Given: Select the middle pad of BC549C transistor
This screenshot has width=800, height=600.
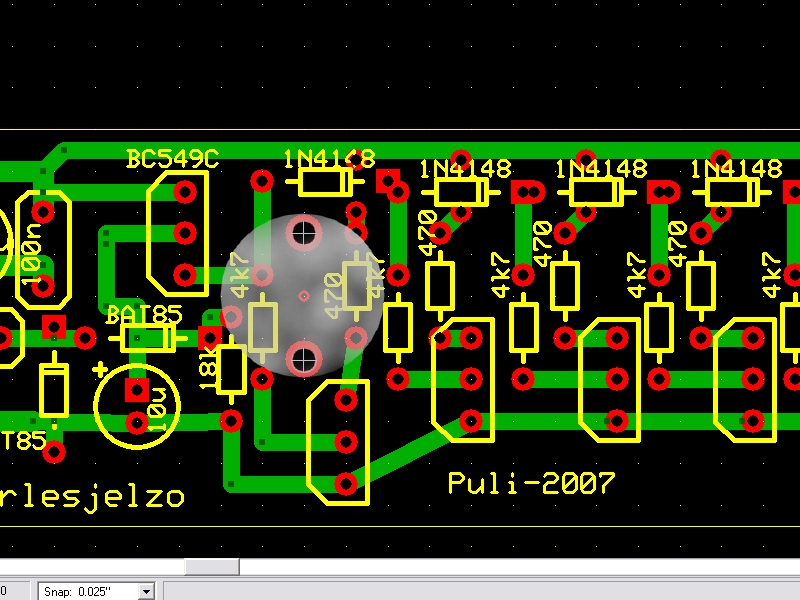Looking at the screenshot, I should (x=185, y=233).
